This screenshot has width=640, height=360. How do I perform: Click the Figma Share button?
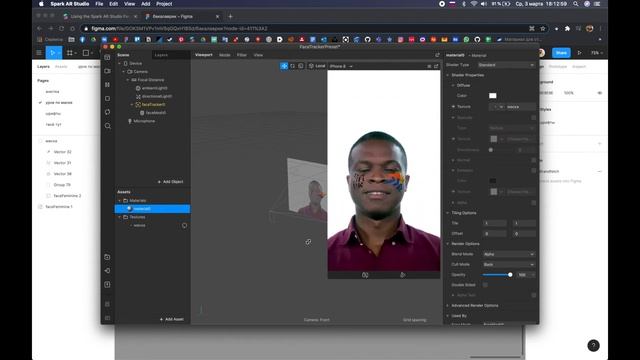click(x=561, y=53)
